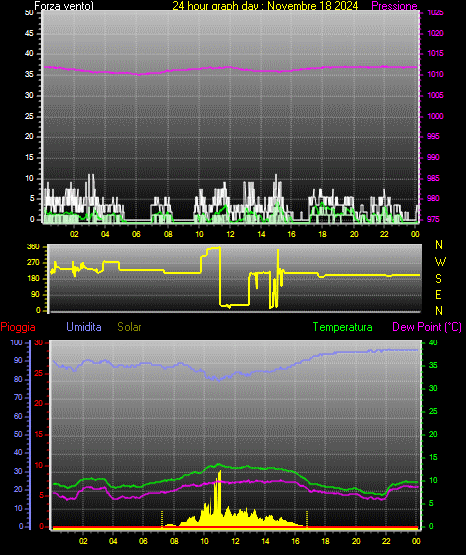Click the '45' wind speed axis value
The image size is (466, 555).
[29, 33]
